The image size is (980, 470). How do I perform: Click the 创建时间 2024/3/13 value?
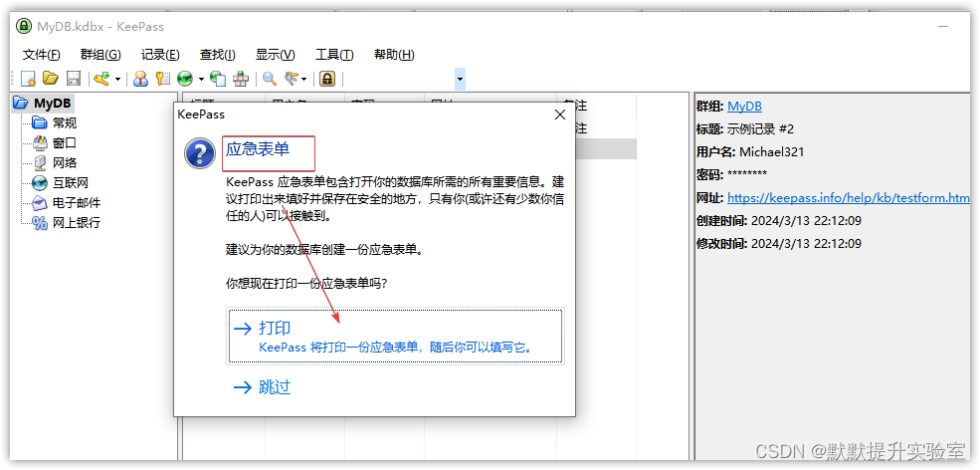(x=806, y=221)
